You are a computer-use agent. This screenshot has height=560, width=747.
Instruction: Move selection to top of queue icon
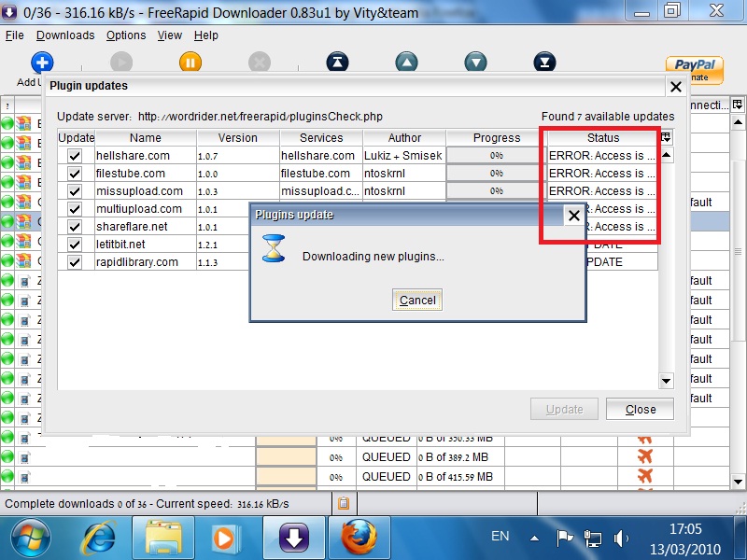pos(337,63)
